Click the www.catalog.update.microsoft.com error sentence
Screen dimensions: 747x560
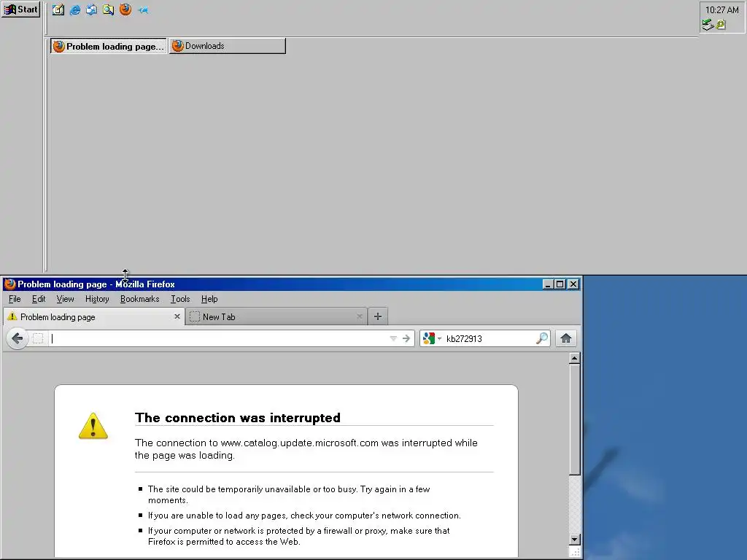tap(306, 449)
